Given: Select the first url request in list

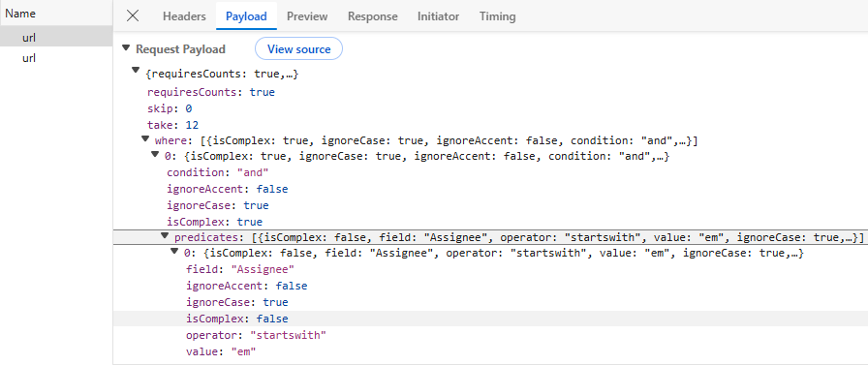Looking at the screenshot, I should (x=56, y=38).
